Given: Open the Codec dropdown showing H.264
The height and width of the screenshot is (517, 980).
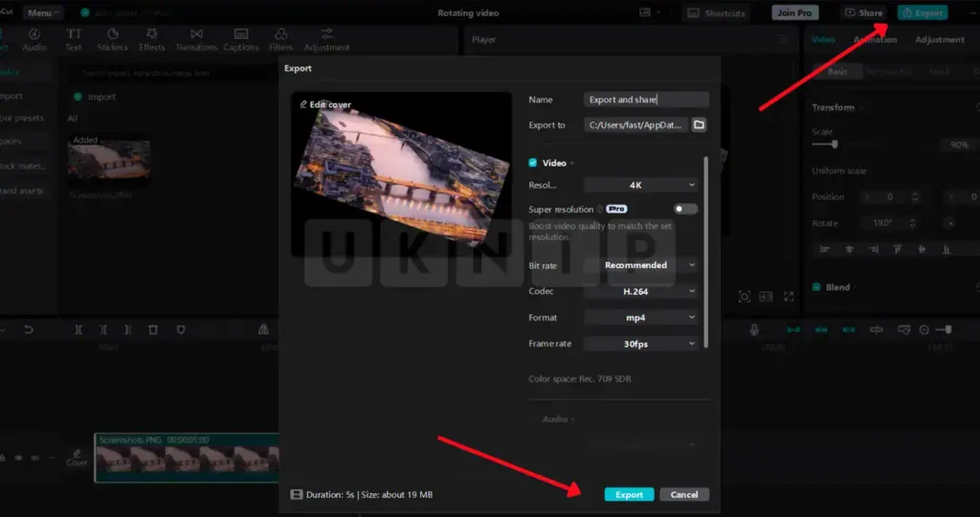Looking at the screenshot, I should (x=641, y=291).
